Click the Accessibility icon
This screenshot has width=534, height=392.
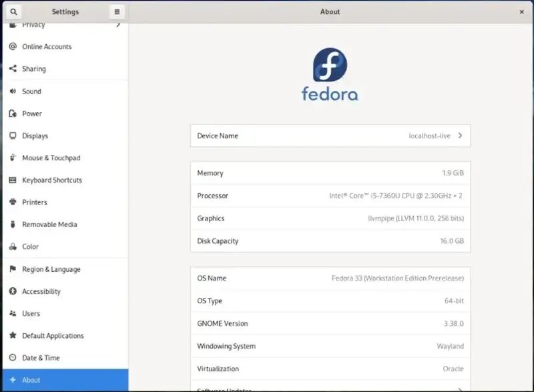click(x=13, y=291)
